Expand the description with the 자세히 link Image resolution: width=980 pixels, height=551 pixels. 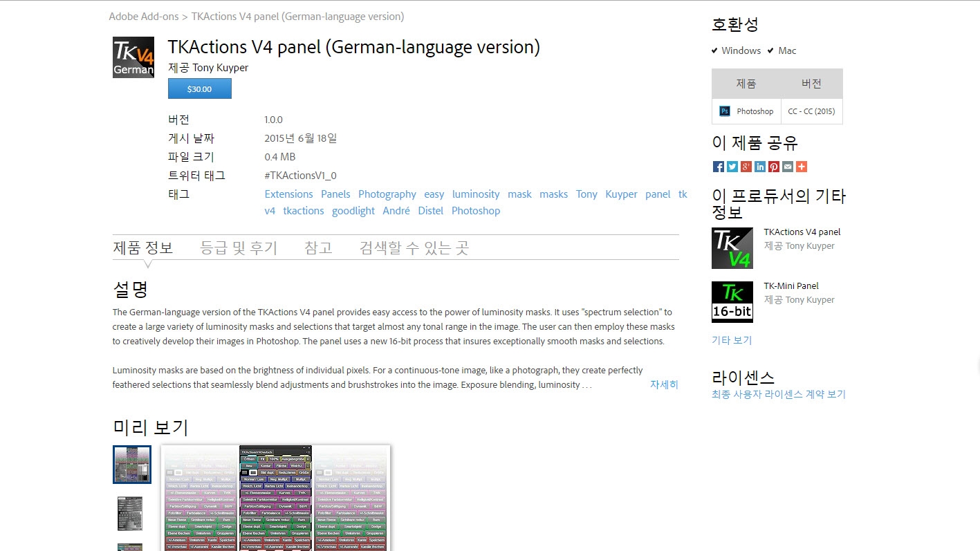point(664,384)
